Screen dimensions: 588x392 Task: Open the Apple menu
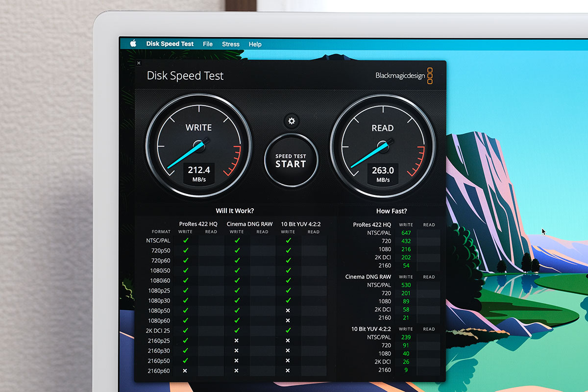pyautogui.click(x=133, y=43)
